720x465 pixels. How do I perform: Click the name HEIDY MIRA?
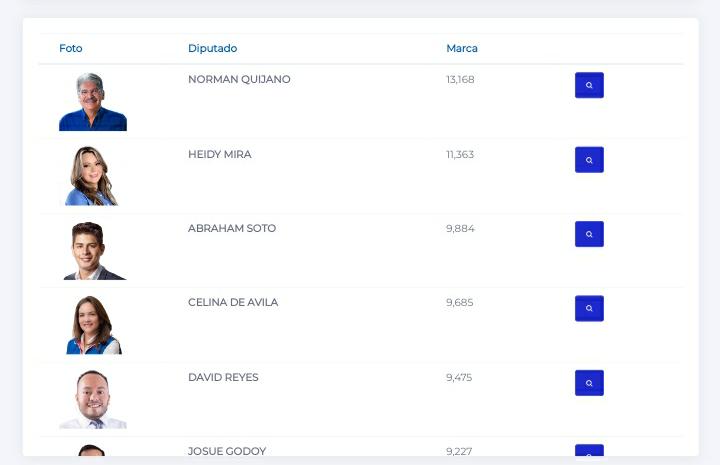point(220,154)
